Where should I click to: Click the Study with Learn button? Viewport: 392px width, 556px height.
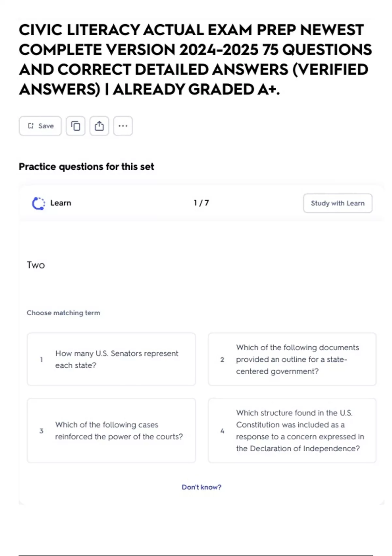(x=337, y=203)
